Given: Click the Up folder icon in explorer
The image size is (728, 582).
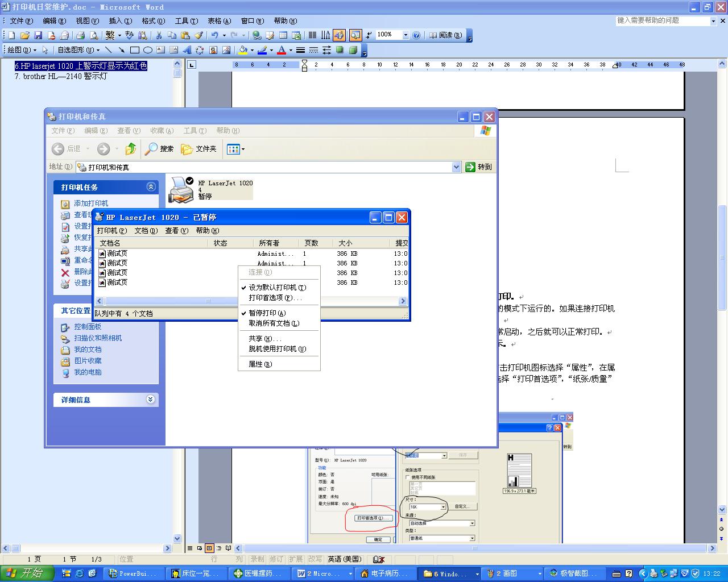Looking at the screenshot, I should click(131, 149).
